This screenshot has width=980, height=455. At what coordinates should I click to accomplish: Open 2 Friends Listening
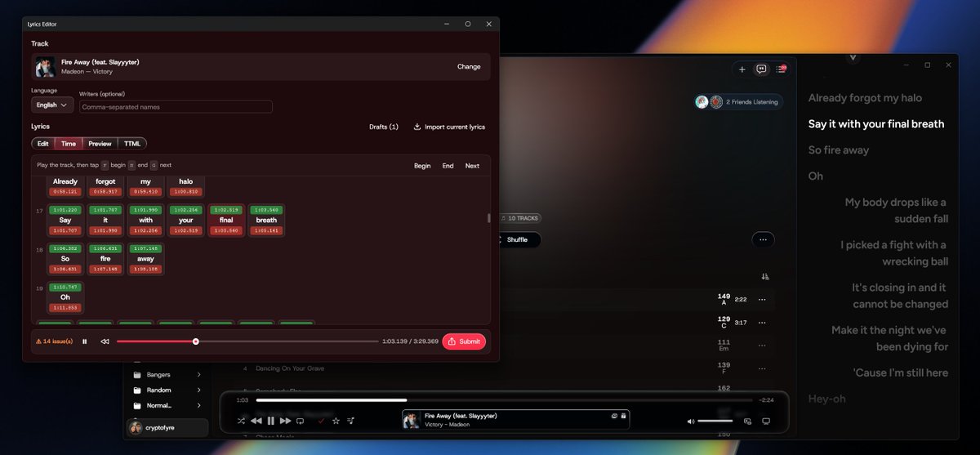coord(738,102)
